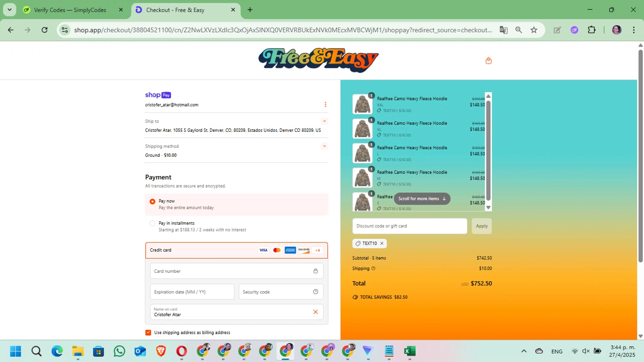
Task: Focus the Expiration date field
Action: pyautogui.click(x=192, y=292)
